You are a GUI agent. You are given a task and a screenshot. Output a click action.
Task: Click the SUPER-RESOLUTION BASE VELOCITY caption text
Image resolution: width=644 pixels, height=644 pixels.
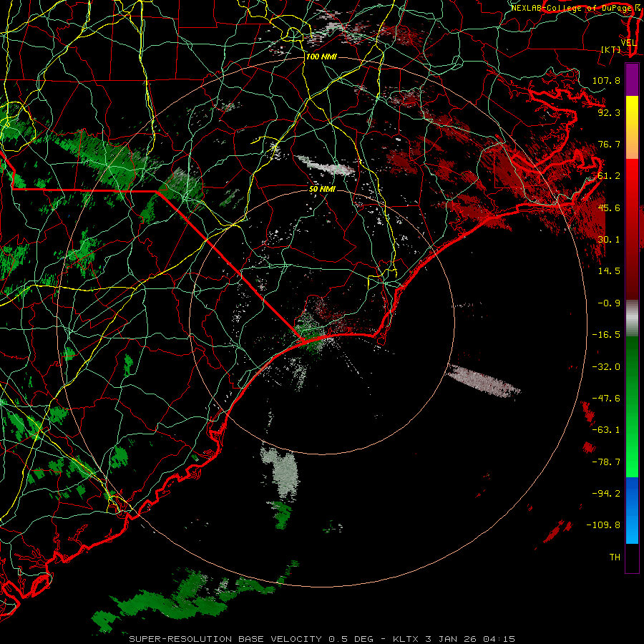tap(225, 639)
